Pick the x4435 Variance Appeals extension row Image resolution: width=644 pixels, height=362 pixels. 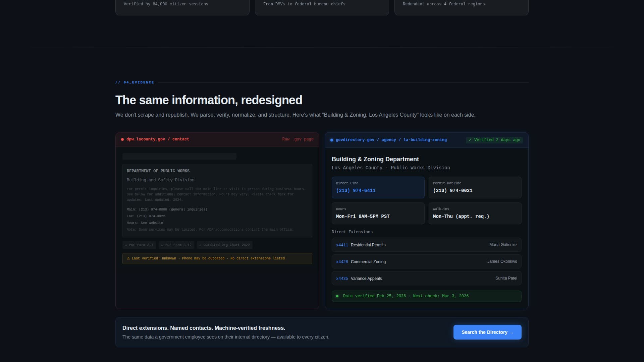[427, 278]
